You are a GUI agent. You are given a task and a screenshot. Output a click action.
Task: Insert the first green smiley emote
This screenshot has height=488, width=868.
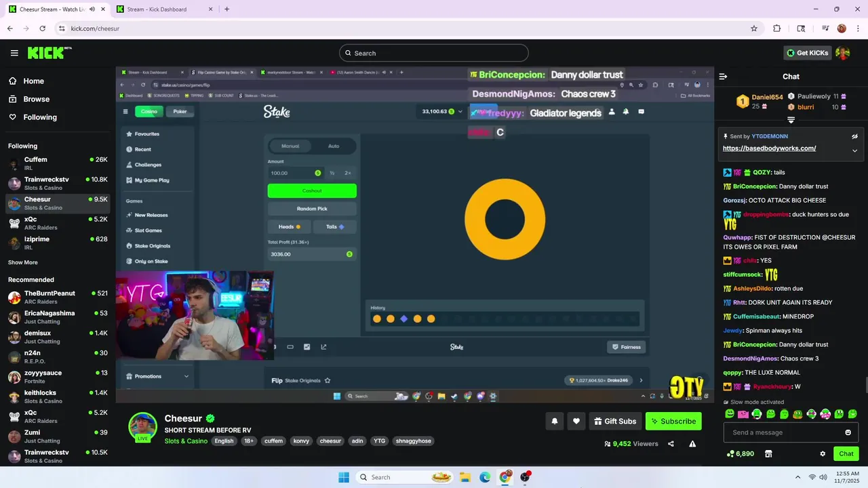point(730,413)
